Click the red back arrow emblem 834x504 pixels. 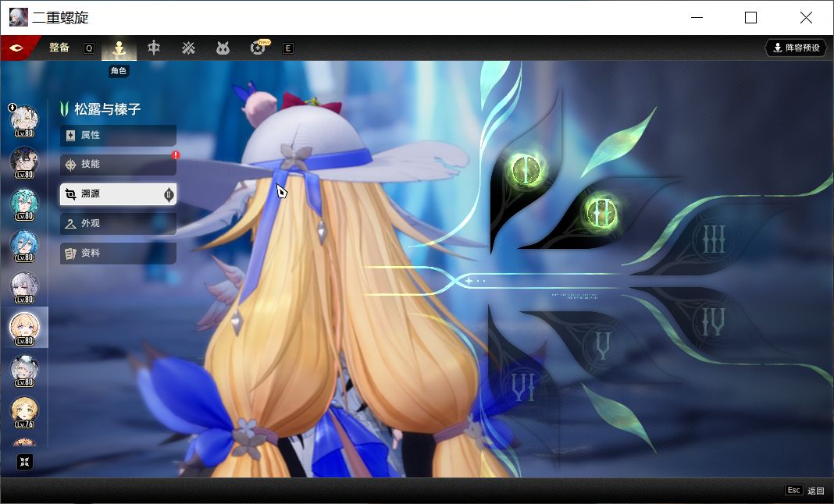[16, 48]
